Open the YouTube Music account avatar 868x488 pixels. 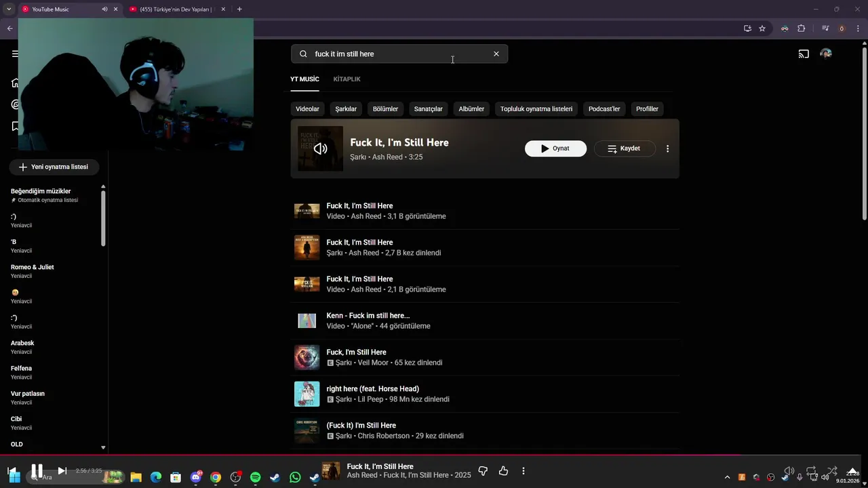(826, 54)
